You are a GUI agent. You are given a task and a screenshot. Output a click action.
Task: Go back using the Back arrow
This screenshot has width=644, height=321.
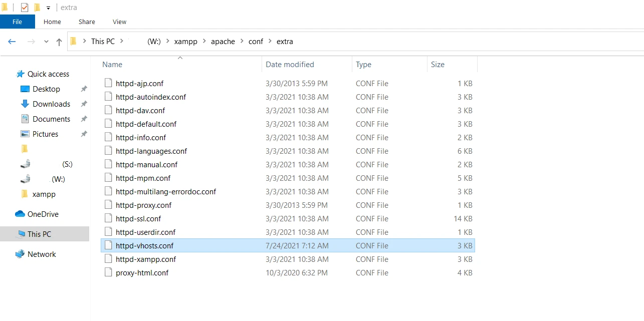(12, 42)
